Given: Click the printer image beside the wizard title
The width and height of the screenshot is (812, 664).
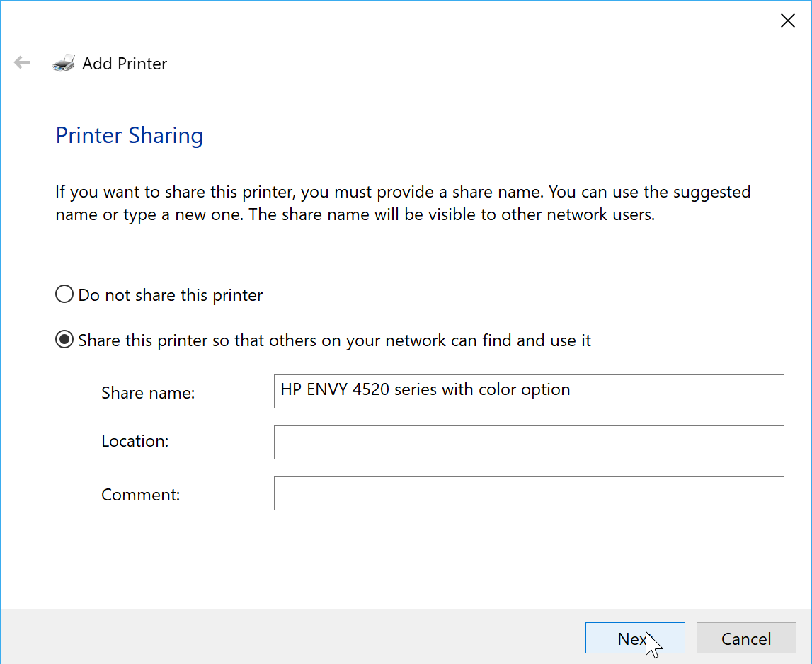Looking at the screenshot, I should (x=63, y=62).
